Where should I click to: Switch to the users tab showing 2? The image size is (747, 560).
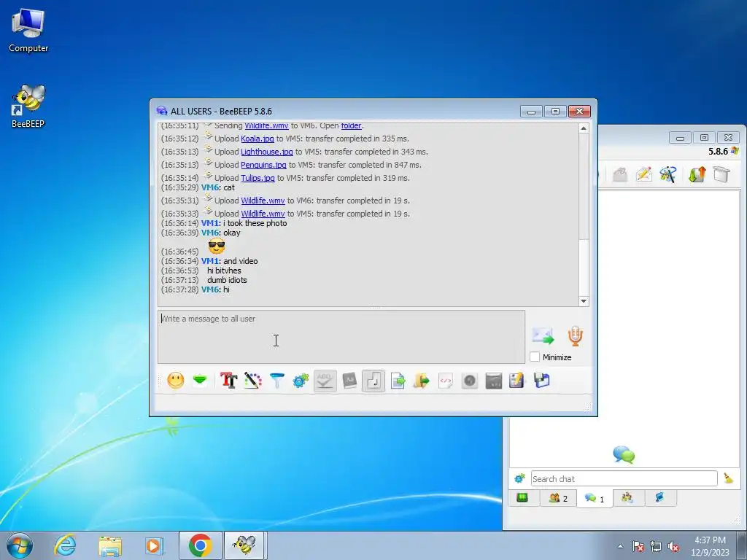pyautogui.click(x=558, y=498)
